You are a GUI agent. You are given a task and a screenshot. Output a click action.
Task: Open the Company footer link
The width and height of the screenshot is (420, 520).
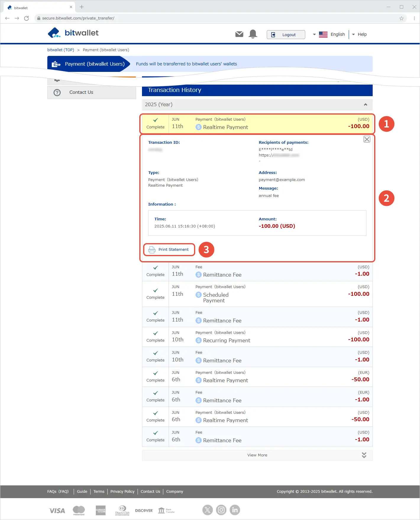[x=175, y=492]
